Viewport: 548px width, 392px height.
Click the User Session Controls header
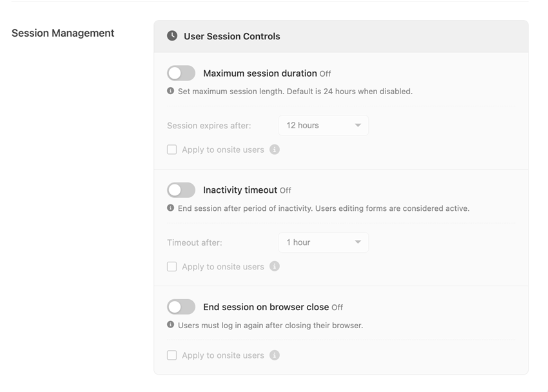point(341,36)
